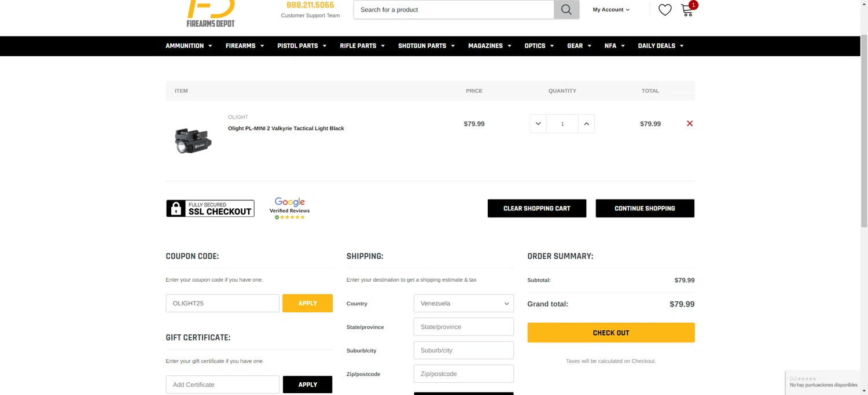Apply the coupon code with yellow button
The height and width of the screenshot is (395, 868).
point(307,303)
